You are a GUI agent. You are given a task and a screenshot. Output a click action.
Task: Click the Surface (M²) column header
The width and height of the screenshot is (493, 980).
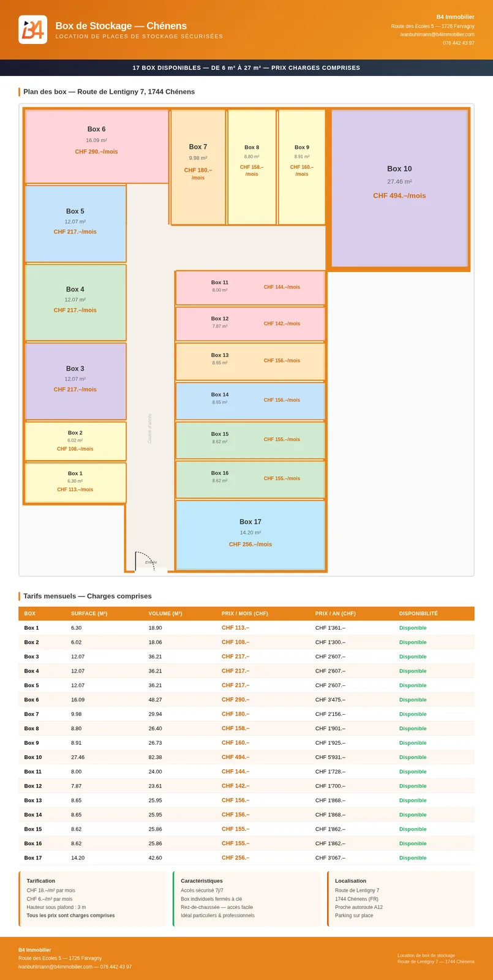click(89, 613)
